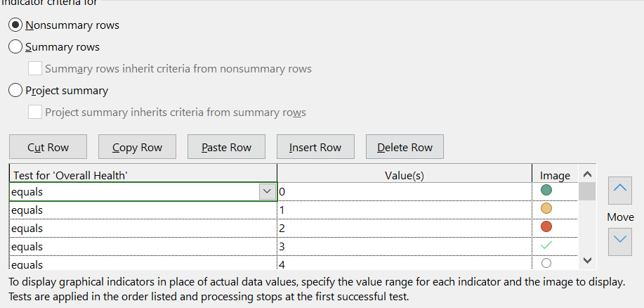Move the selected row down

coord(621,240)
